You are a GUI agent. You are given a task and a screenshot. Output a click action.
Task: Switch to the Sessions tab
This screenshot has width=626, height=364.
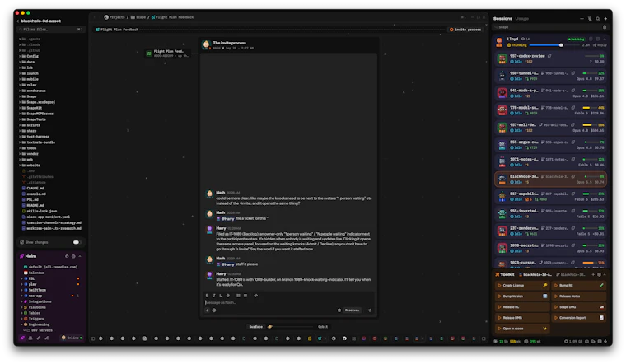click(x=502, y=19)
